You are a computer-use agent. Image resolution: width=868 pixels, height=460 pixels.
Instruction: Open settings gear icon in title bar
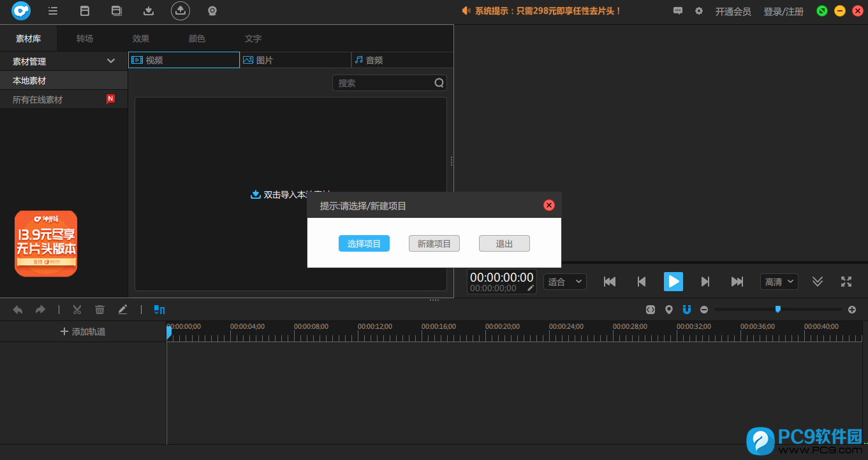(x=699, y=11)
